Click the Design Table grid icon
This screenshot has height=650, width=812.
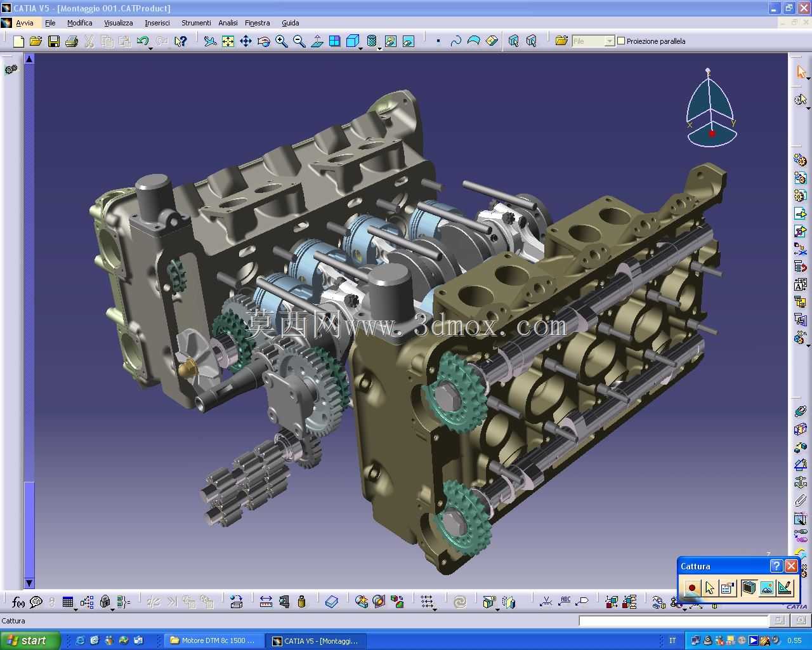pyautogui.click(x=68, y=602)
